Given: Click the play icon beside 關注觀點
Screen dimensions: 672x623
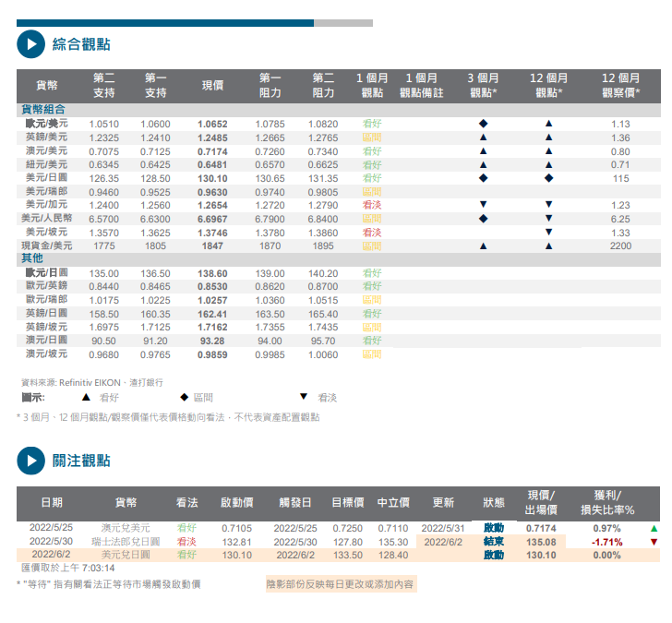Looking at the screenshot, I should (x=30, y=460).
